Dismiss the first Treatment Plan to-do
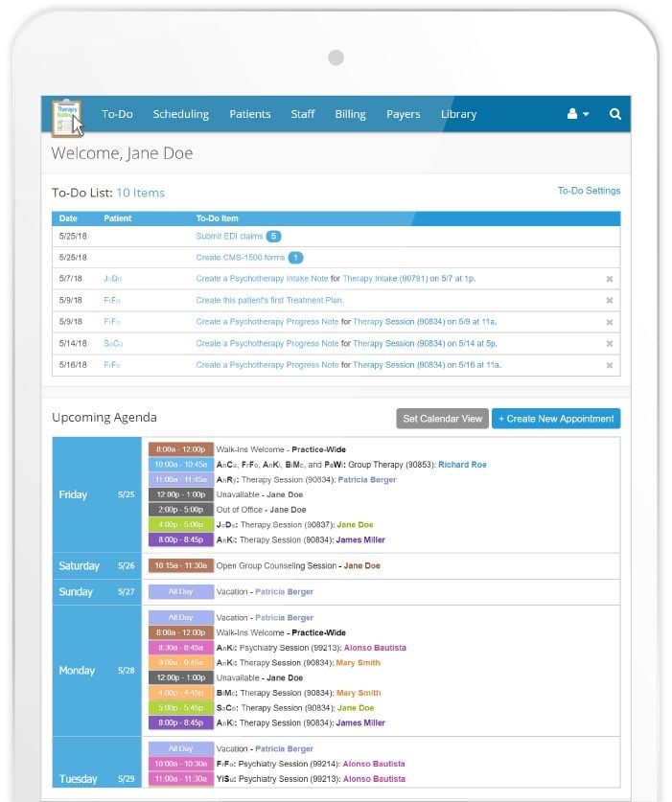Image resolution: width=672 pixels, height=802 pixels. coord(609,301)
